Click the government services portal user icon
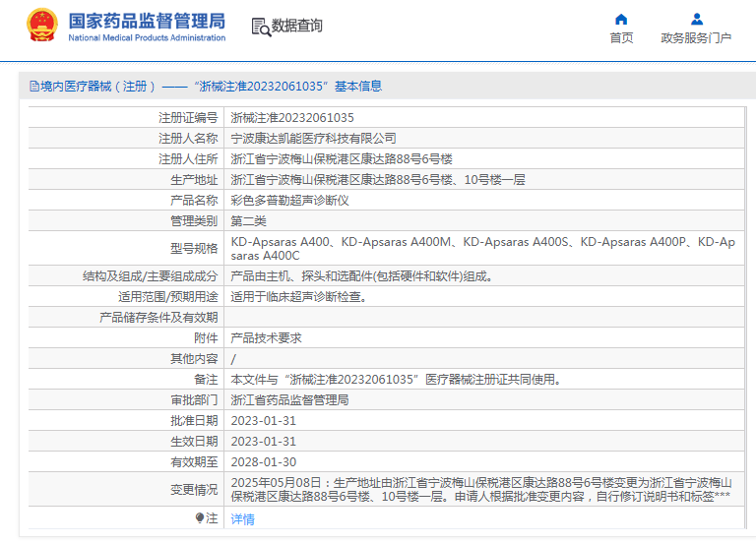This screenshot has height=544, width=756. tap(697, 20)
